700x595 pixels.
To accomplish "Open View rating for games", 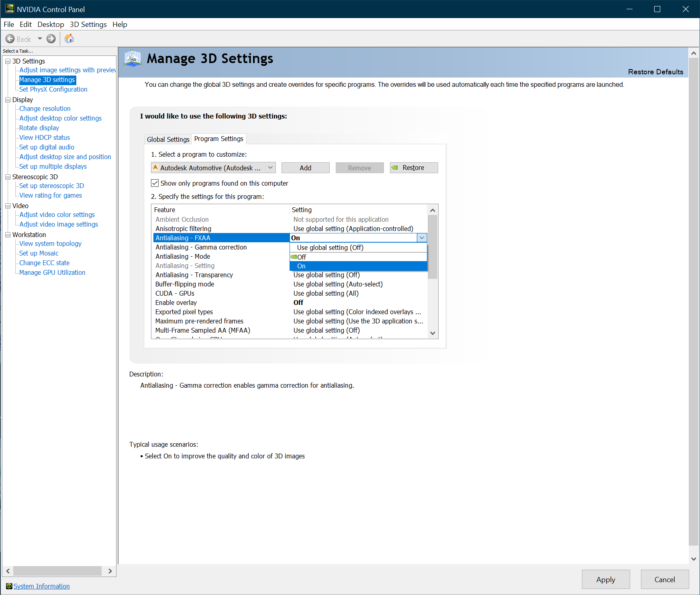I will tap(51, 195).
